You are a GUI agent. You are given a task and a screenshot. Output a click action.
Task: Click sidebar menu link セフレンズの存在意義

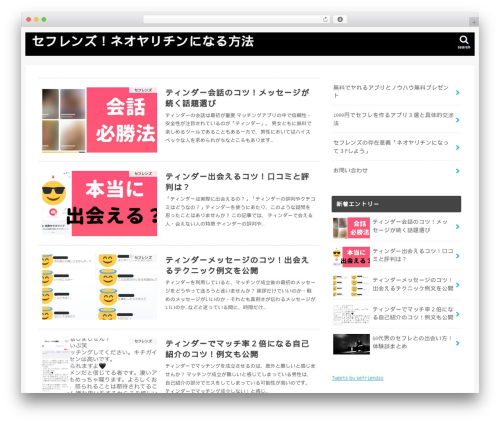point(391,147)
